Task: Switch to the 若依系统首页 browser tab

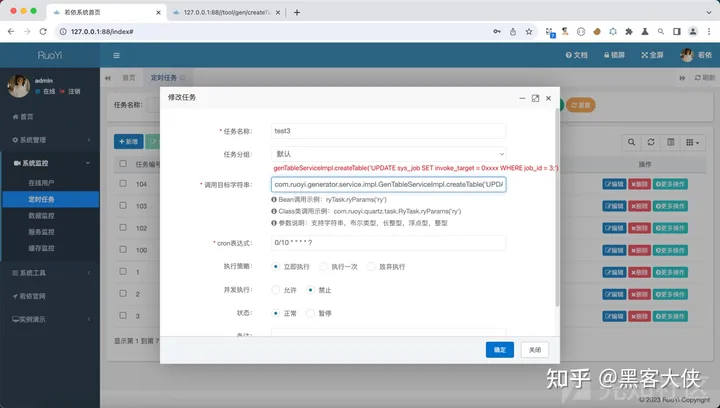Action: (106, 12)
